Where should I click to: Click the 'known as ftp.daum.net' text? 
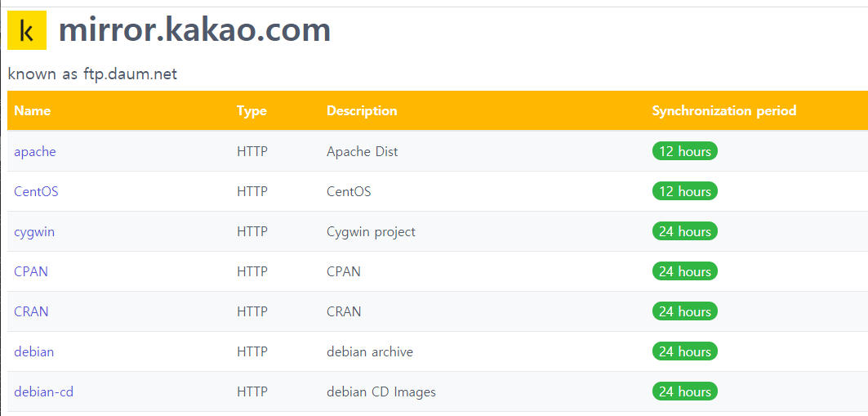[x=92, y=74]
